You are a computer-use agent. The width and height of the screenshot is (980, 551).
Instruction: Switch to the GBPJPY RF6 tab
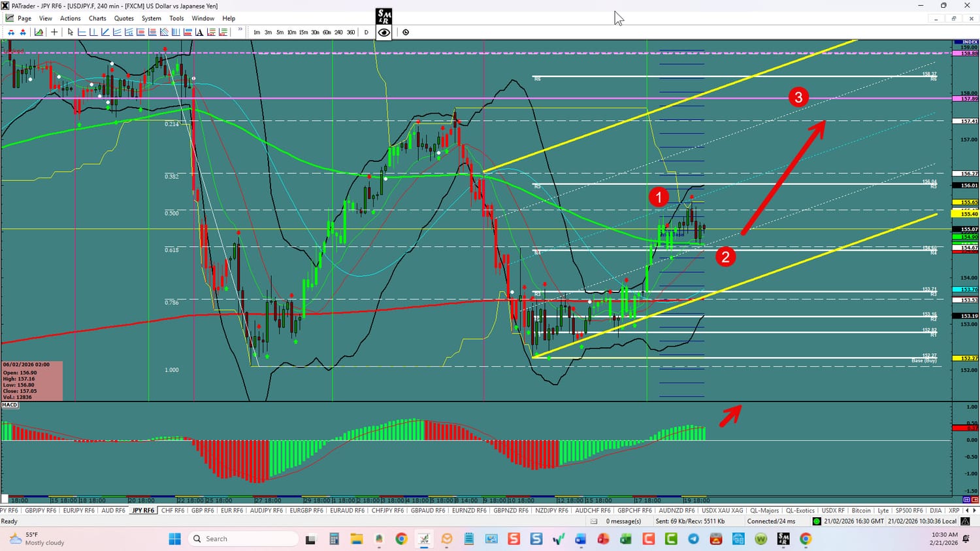40,511
